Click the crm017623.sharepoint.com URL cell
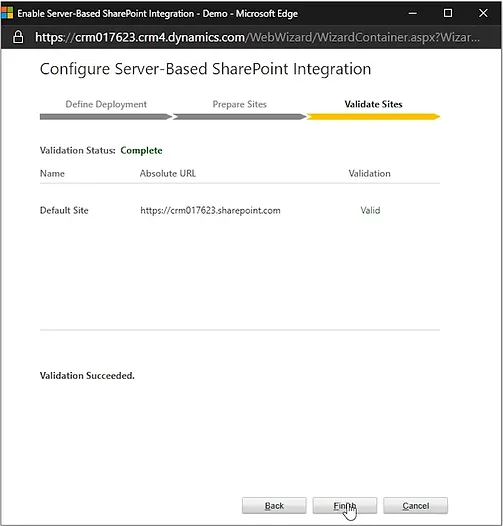The image size is (503, 526). click(x=210, y=210)
